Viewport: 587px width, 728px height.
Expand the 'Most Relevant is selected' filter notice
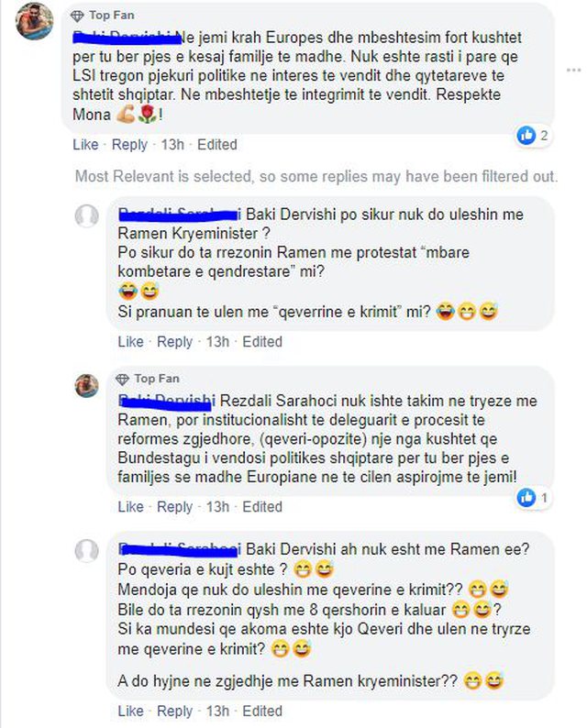316,176
